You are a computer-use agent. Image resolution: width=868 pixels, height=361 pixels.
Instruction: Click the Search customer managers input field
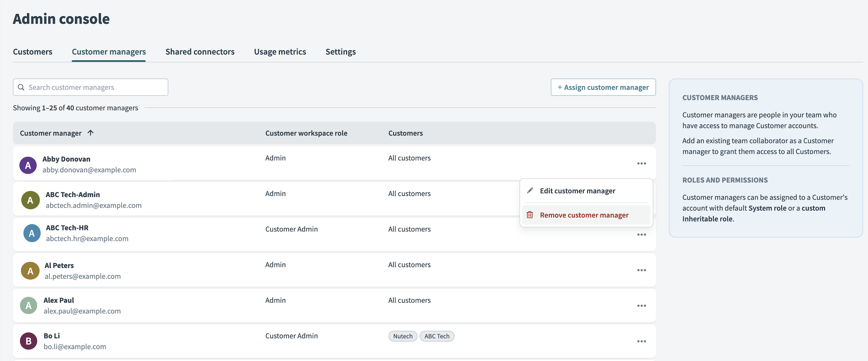pyautogui.click(x=90, y=87)
